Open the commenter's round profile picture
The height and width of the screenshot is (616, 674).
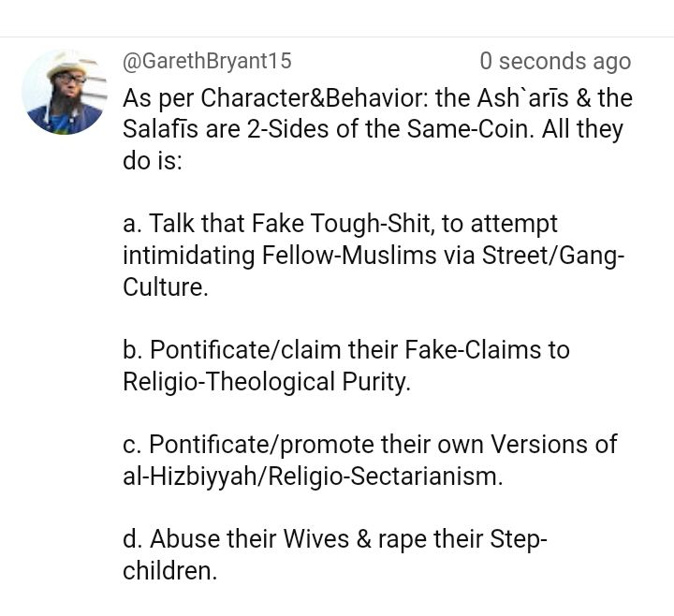point(65,92)
